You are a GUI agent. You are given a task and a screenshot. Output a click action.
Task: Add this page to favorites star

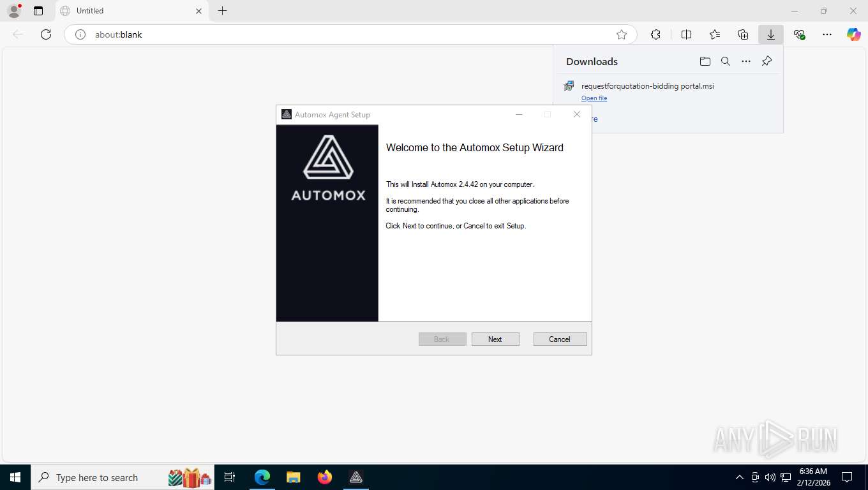pos(622,34)
